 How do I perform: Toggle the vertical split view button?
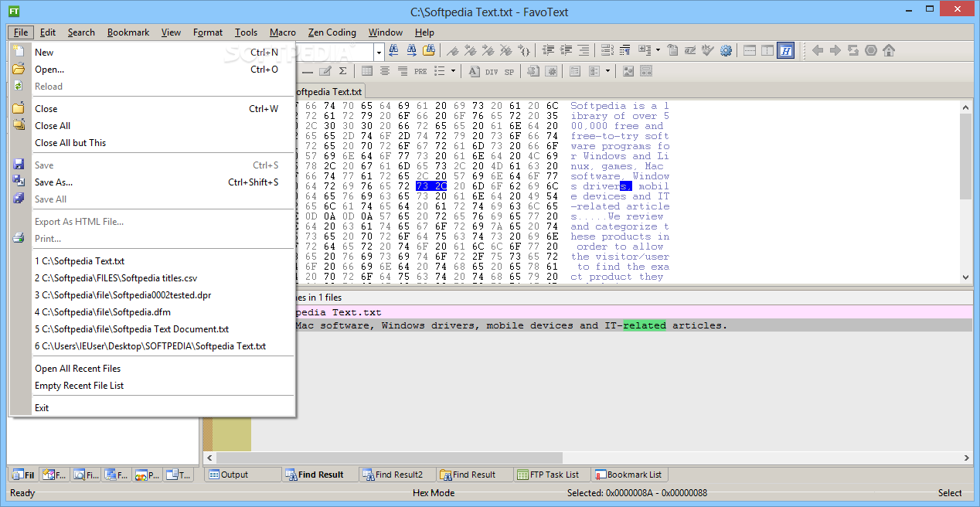point(767,50)
